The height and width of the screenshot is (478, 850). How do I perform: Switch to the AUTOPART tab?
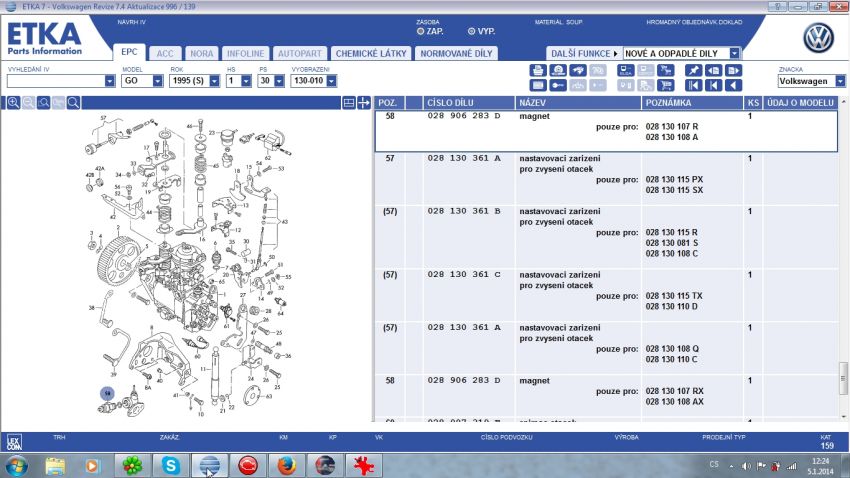[x=300, y=53]
